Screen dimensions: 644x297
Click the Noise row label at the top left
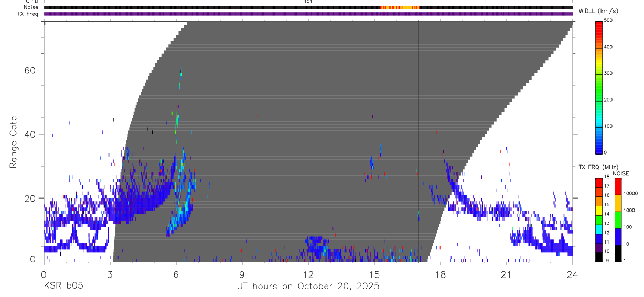tap(32, 7)
